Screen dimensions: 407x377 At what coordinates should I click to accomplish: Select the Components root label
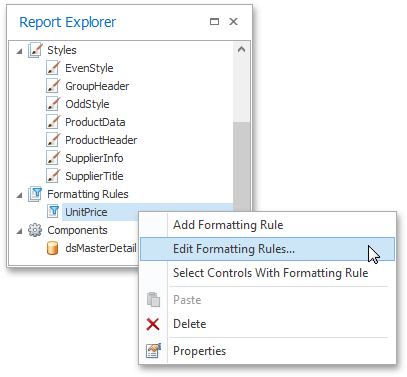(77, 230)
